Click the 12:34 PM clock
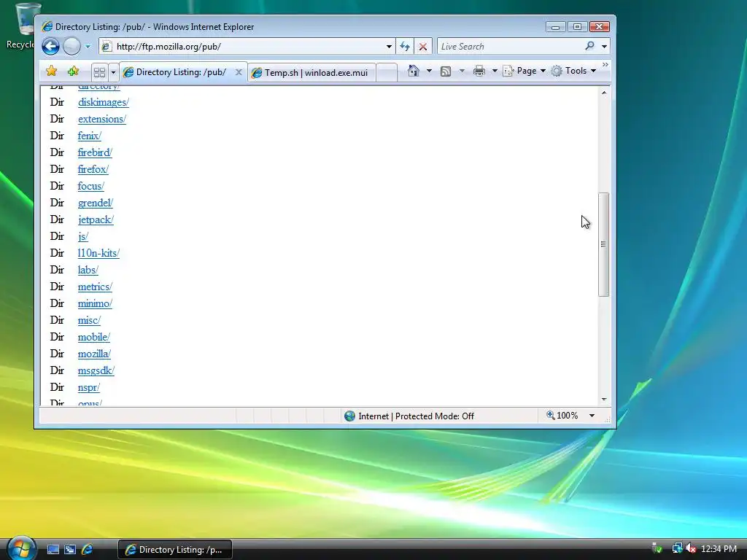The width and height of the screenshot is (747, 560). (719, 549)
